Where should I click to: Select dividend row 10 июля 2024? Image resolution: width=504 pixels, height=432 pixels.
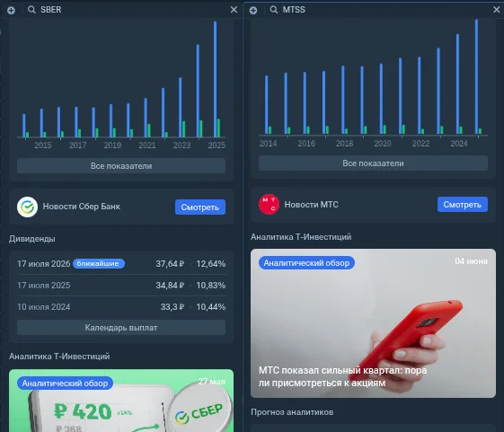121,307
